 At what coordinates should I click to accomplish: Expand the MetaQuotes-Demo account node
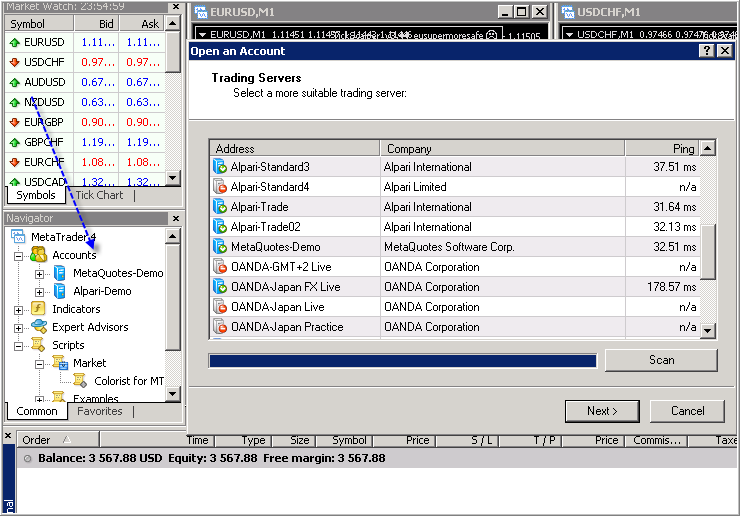(x=40, y=274)
